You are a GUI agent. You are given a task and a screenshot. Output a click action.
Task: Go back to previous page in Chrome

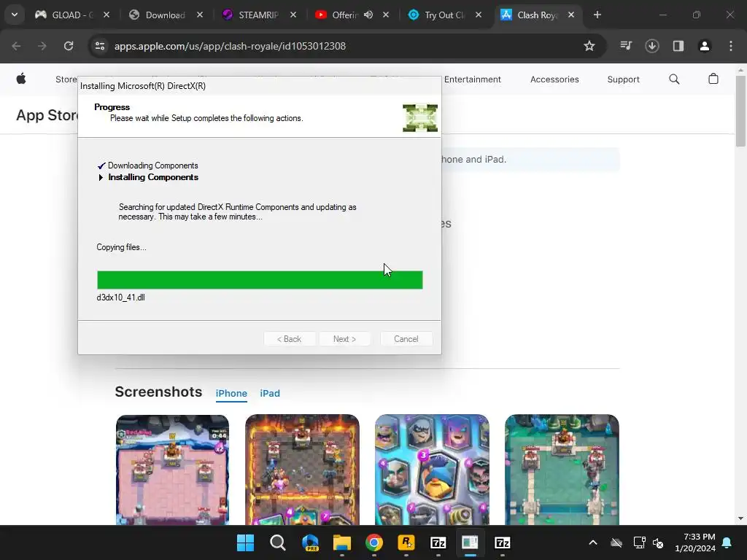pos(16,46)
